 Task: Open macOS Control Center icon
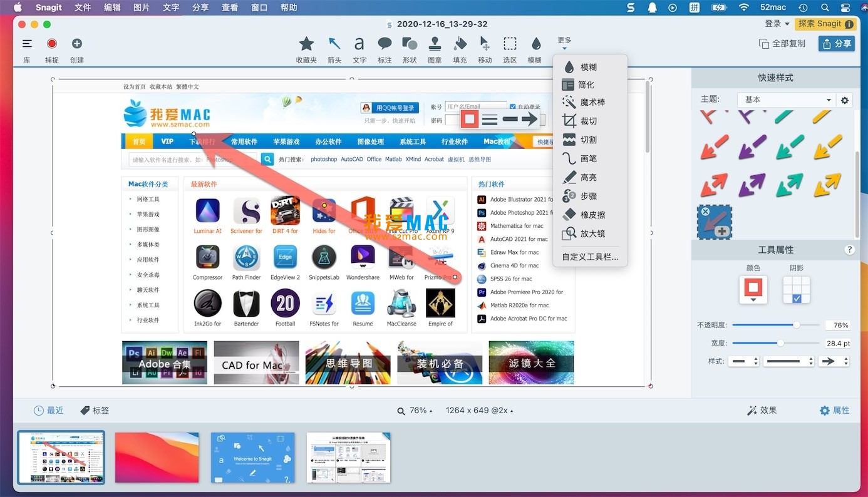pos(846,8)
